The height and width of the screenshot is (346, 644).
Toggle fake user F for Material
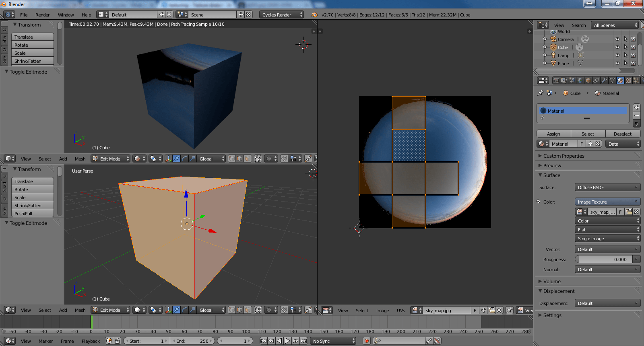coord(582,144)
